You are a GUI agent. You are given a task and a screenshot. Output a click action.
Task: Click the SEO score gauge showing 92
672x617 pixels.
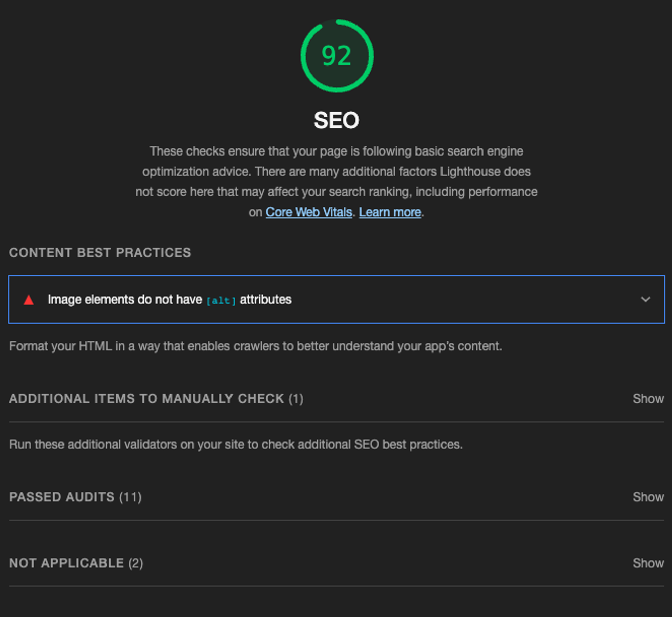tap(337, 56)
